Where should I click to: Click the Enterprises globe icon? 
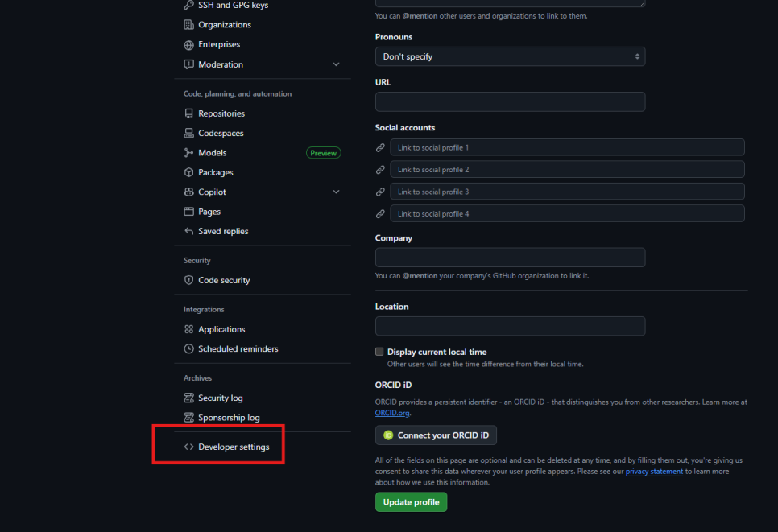(188, 44)
